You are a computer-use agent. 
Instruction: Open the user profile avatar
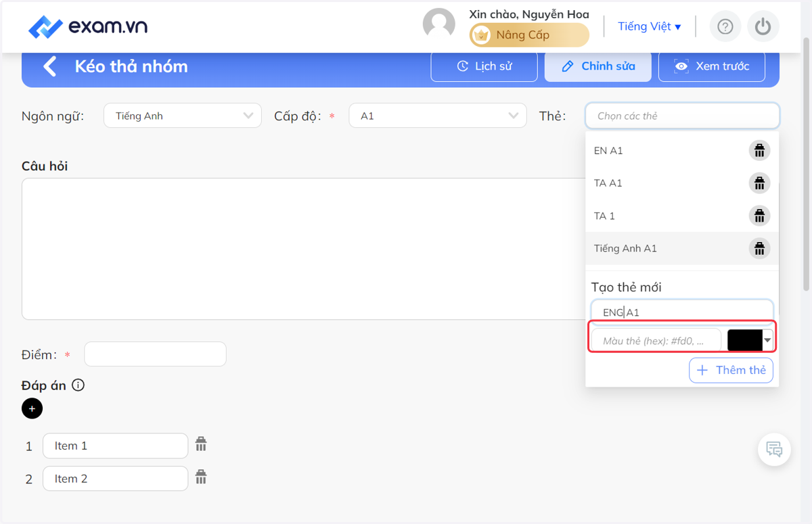439,25
